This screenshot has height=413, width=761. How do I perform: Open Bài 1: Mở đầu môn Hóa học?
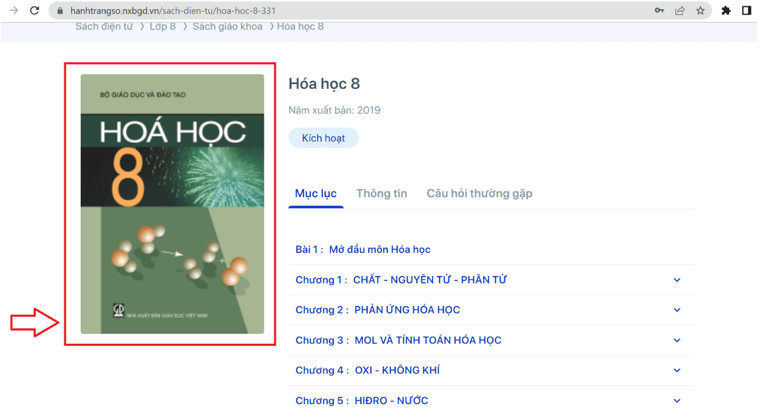[x=363, y=249]
